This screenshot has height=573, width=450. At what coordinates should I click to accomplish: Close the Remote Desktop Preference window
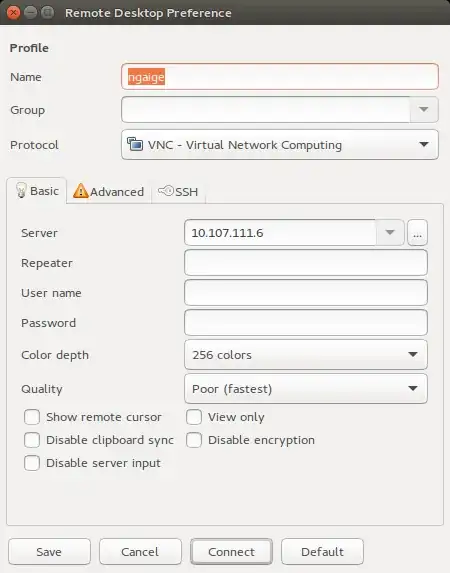click(x=14, y=13)
